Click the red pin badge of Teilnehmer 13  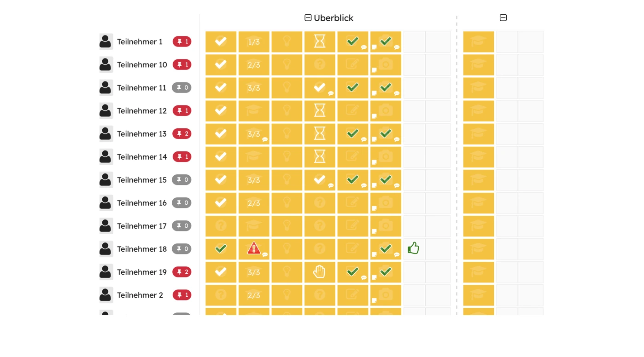pyautogui.click(x=182, y=134)
